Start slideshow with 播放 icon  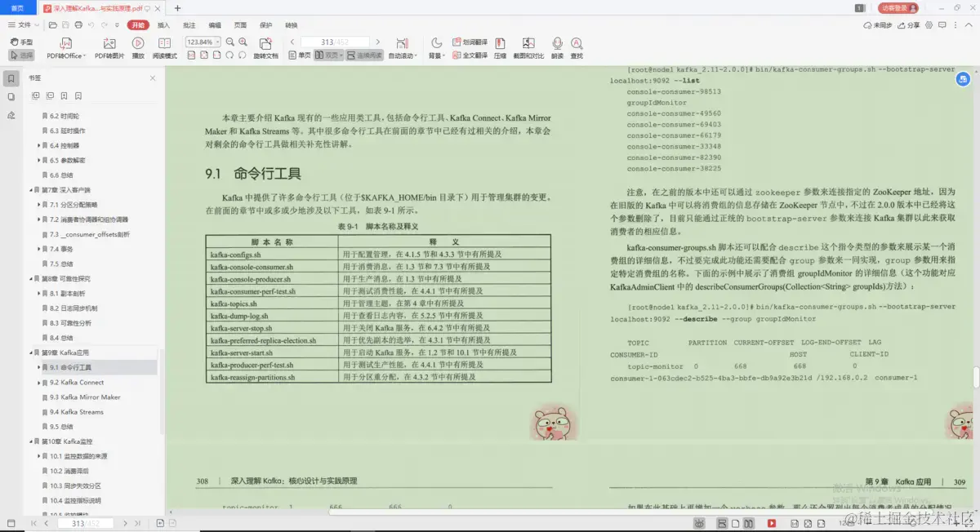pos(138,48)
